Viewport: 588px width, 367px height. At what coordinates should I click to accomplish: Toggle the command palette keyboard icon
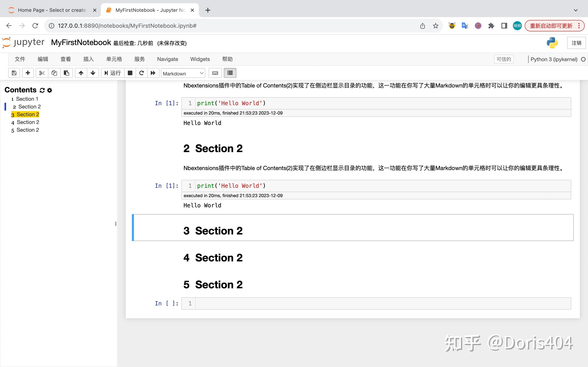(x=215, y=73)
